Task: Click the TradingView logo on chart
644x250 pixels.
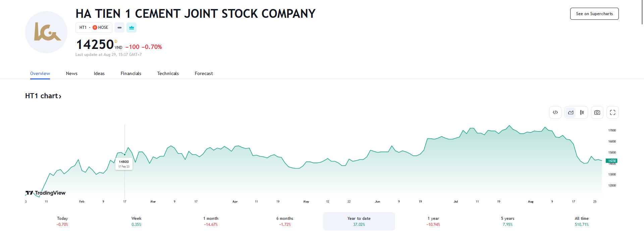Action: tap(46, 193)
